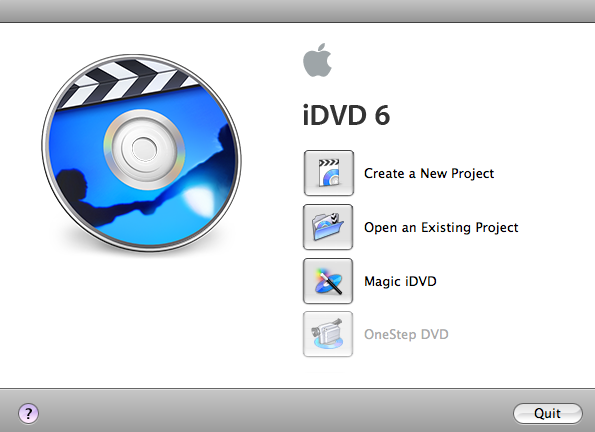Click the window title bar at the top
This screenshot has width=595, height=432.
click(x=298, y=11)
